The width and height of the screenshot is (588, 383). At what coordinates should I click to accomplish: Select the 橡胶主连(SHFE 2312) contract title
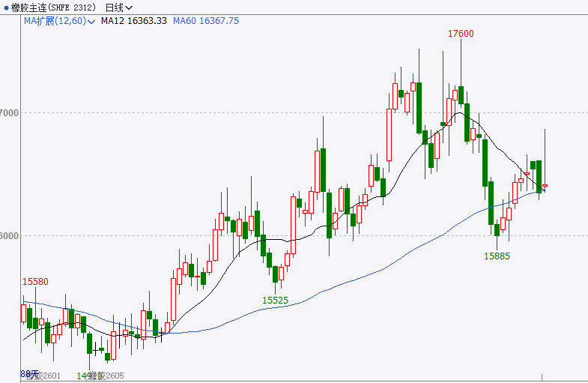click(51, 7)
